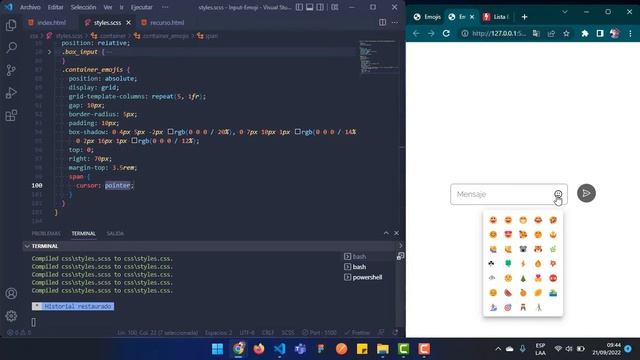The width and height of the screenshot is (640, 360).
Task: Close the terminal panel
Action: pyautogui.click(x=396, y=233)
